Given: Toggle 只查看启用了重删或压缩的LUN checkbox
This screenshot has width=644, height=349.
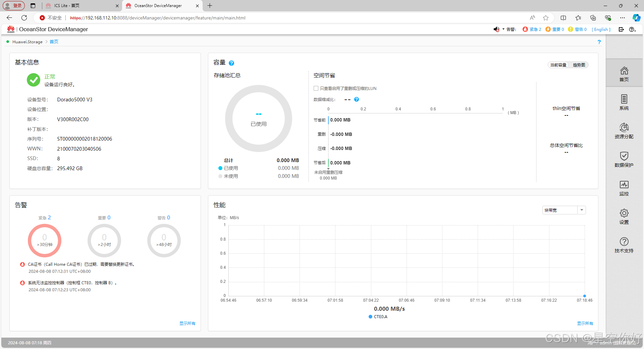Looking at the screenshot, I should click(x=316, y=89).
